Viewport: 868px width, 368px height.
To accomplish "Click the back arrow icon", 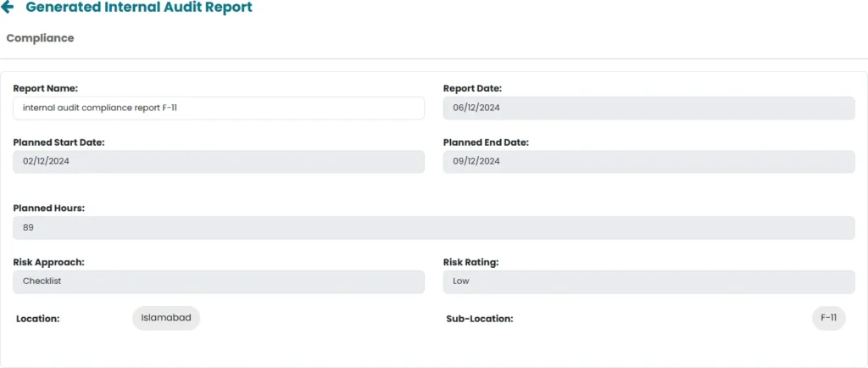I will (x=8, y=8).
